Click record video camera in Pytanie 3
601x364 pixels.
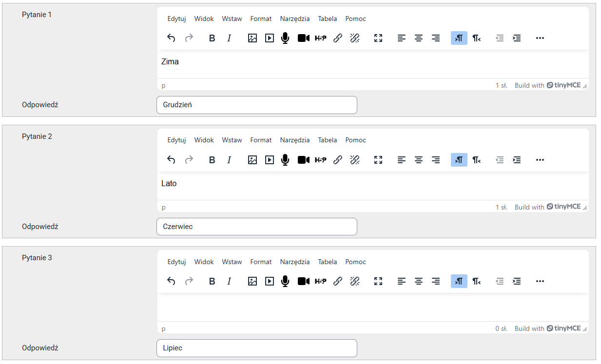[x=304, y=281]
